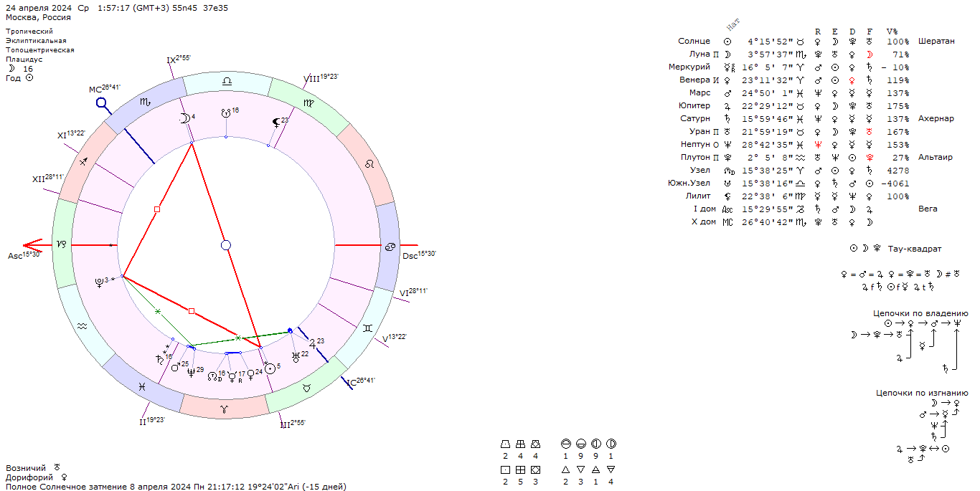Select the star name Ахернар
980x491 pixels.
pos(936,118)
